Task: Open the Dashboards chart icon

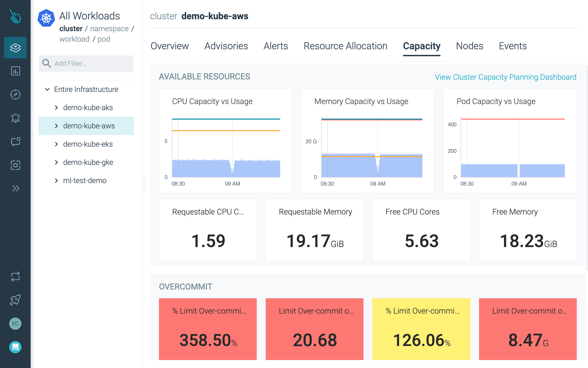Action: (x=15, y=71)
